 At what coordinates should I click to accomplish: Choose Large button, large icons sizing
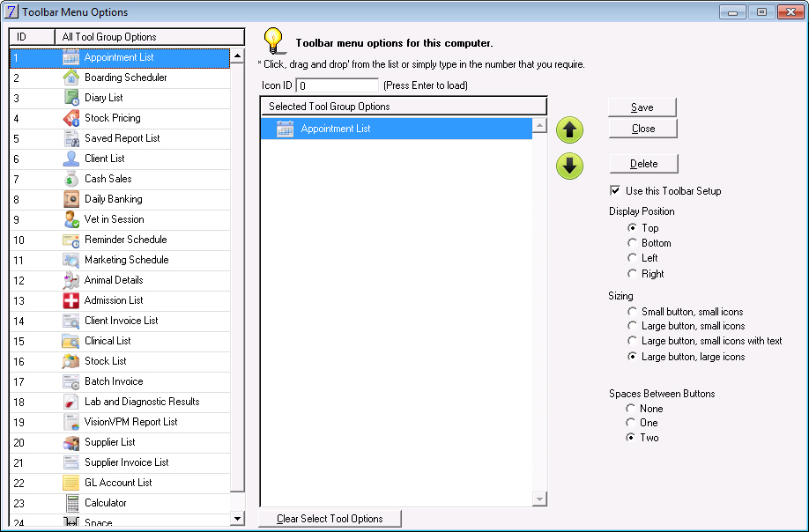click(632, 357)
